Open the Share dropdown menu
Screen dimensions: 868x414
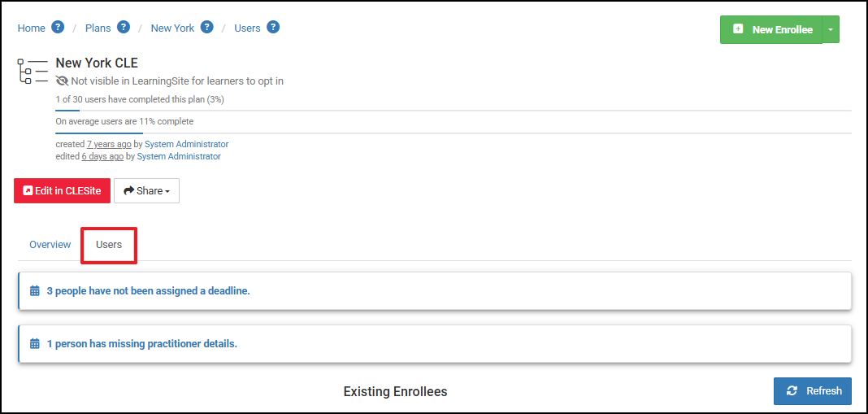click(x=146, y=190)
